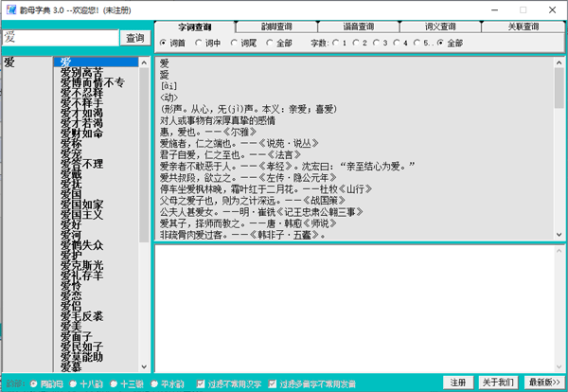Click the search input field containing 爱
Screen dimensions: 568x392
pyautogui.click(x=60, y=38)
